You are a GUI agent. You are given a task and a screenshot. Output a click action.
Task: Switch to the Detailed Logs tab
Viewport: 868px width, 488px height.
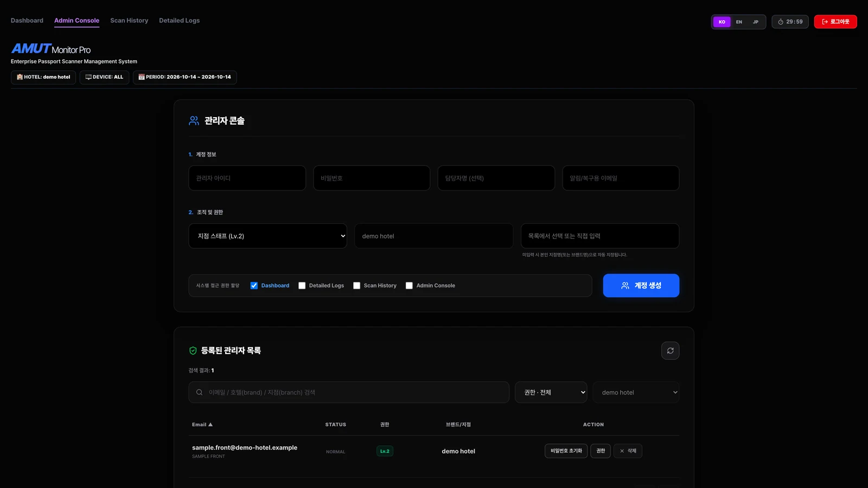179,21
